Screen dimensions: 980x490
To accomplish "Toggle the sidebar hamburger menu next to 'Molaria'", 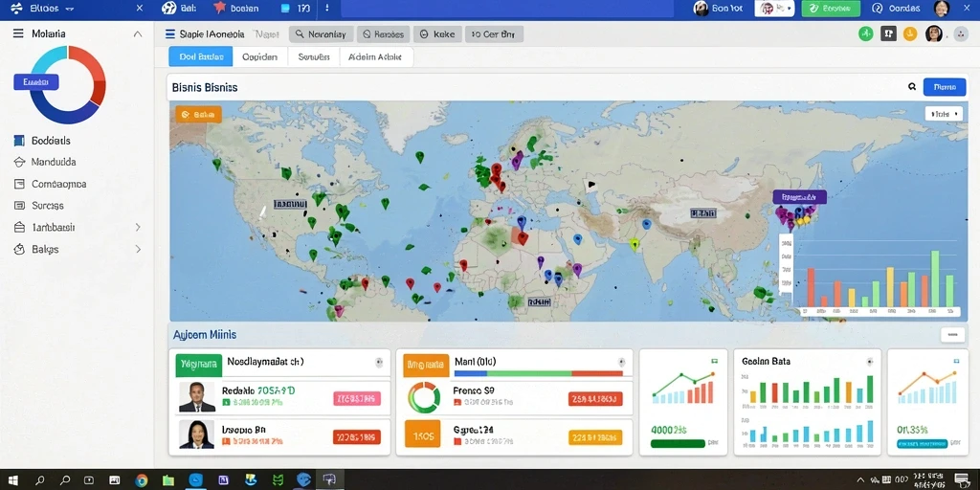I will [18, 33].
